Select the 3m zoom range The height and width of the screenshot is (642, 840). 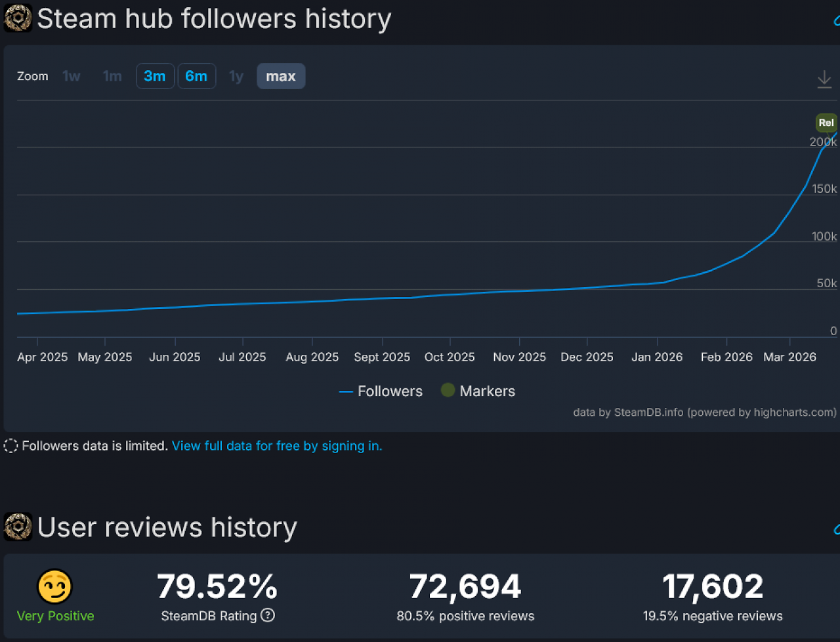tap(155, 76)
